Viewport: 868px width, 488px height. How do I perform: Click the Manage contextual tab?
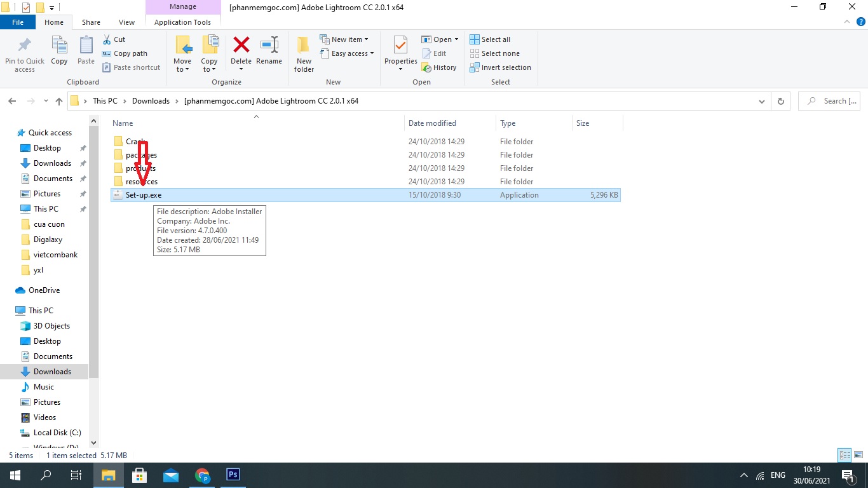[x=182, y=7]
